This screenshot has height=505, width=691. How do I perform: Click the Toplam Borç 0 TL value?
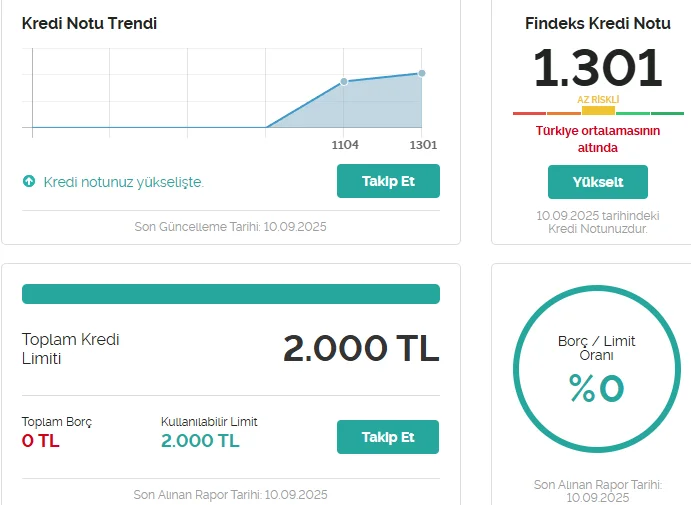click(41, 440)
